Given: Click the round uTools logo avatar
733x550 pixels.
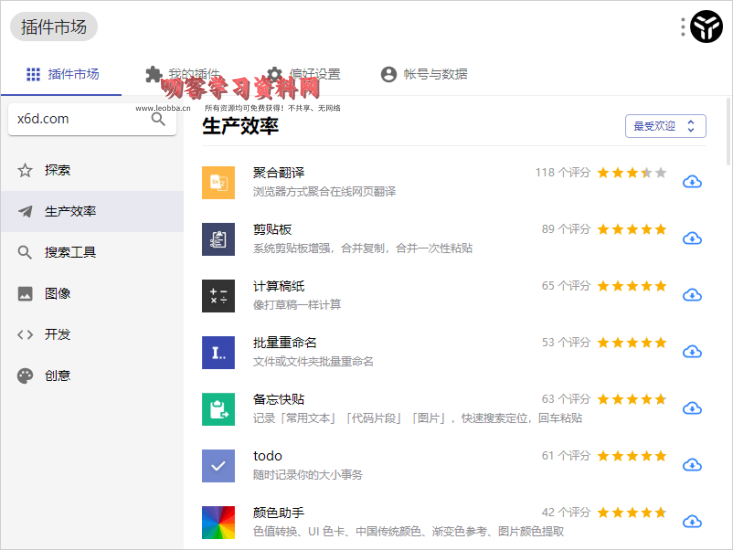Looking at the screenshot, I should click(x=706, y=27).
